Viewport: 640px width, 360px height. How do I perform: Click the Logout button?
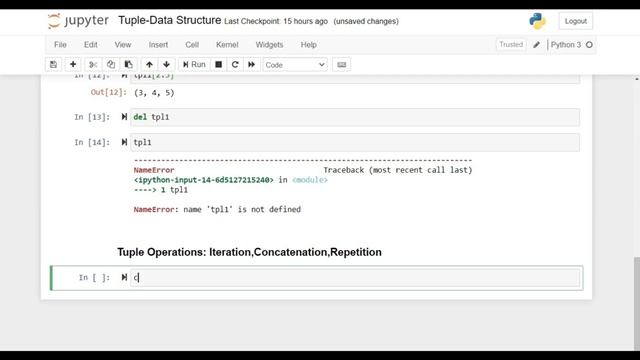[576, 21]
